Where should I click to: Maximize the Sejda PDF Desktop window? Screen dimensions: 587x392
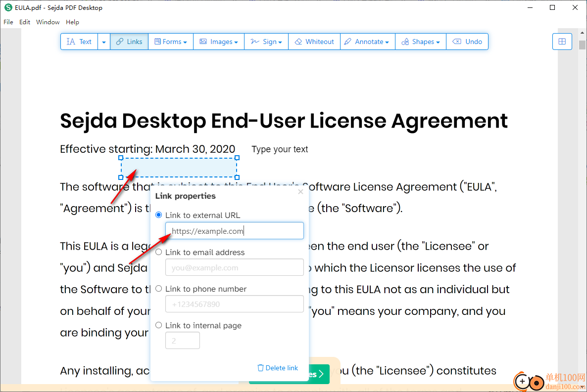[x=552, y=7]
